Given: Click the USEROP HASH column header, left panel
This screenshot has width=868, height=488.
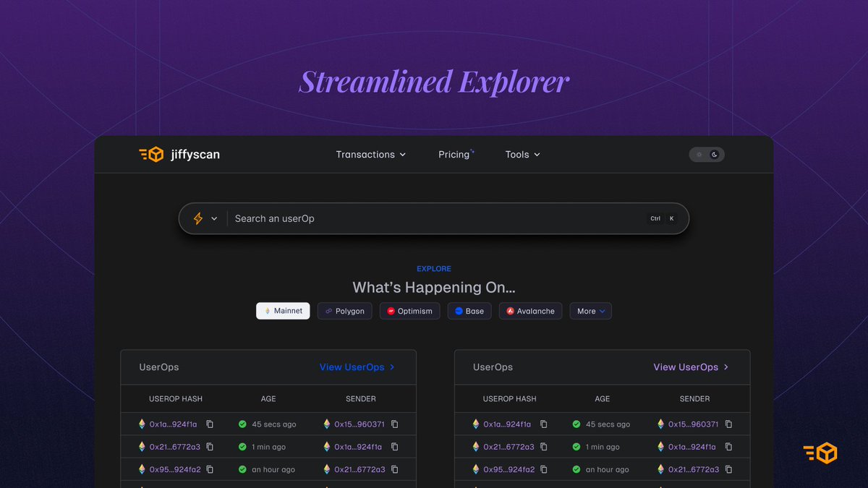Looking at the screenshot, I should 176,399.
